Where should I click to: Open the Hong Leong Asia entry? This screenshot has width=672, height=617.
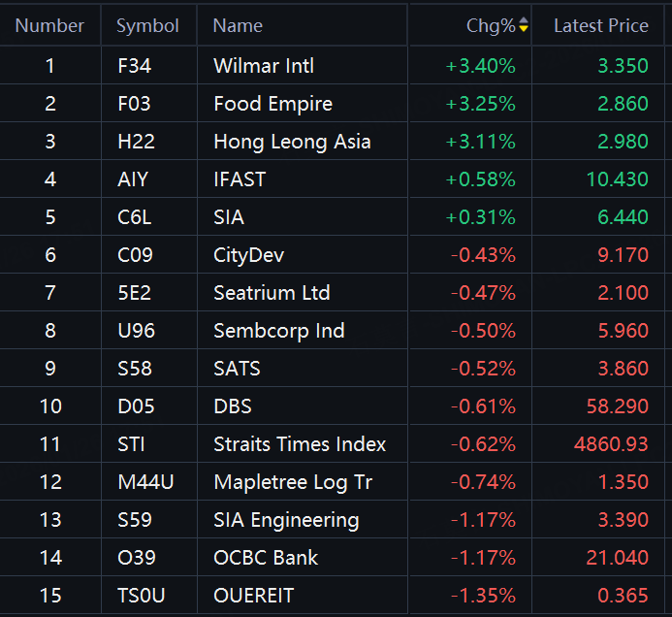292,142
